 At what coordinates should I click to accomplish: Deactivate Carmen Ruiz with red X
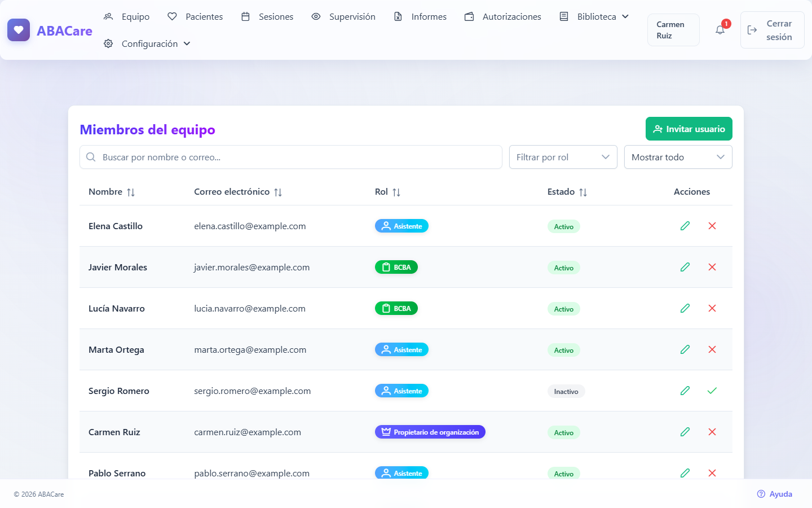(x=712, y=432)
